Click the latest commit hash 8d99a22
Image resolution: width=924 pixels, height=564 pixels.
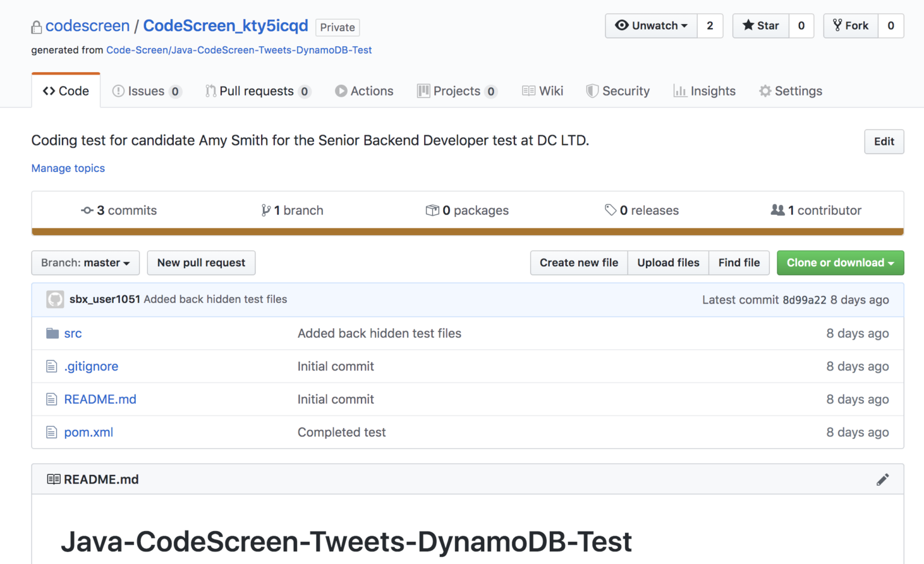pos(804,299)
